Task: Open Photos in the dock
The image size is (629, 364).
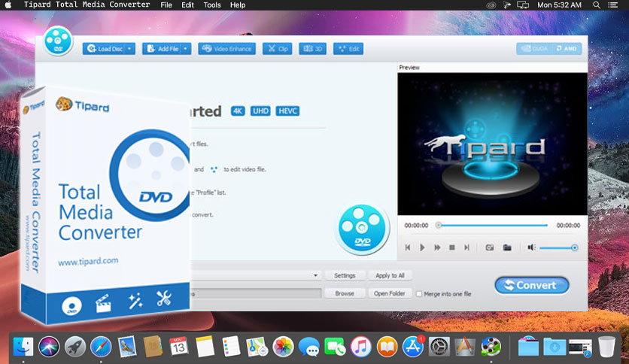Action: (x=283, y=347)
